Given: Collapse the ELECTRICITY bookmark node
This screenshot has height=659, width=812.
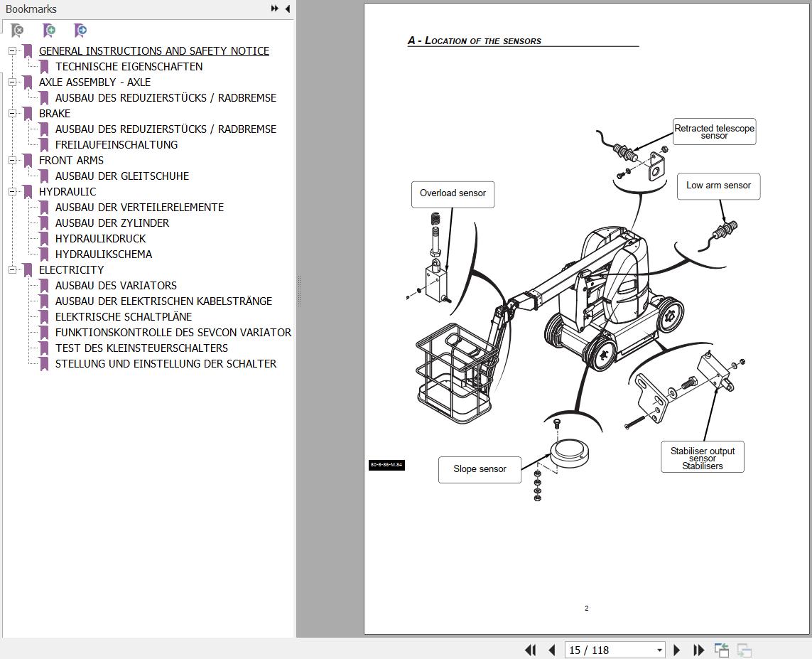Looking at the screenshot, I should 12,270.
